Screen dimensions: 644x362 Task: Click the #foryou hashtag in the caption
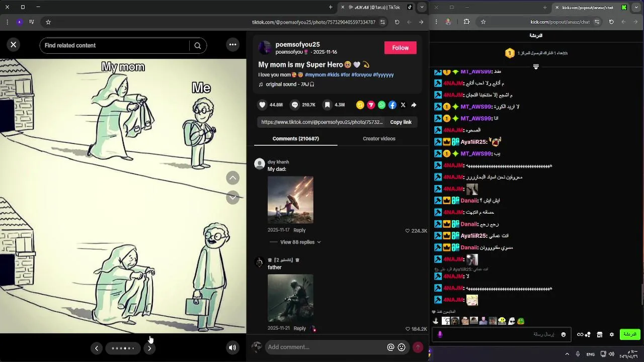coord(362,75)
